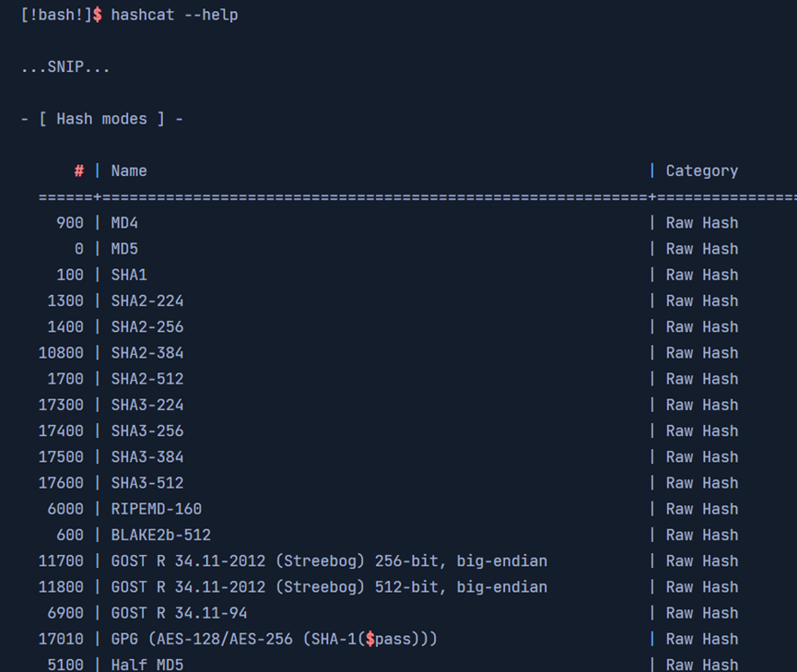The image size is (797, 672).
Task: Click the '- [ Hash modes ] -' heading
Action: coord(102,119)
